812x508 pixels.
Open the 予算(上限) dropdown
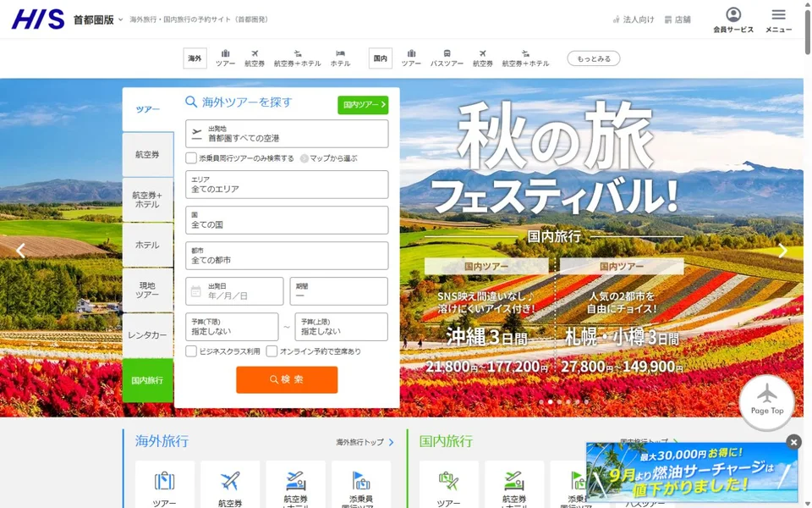point(341,327)
